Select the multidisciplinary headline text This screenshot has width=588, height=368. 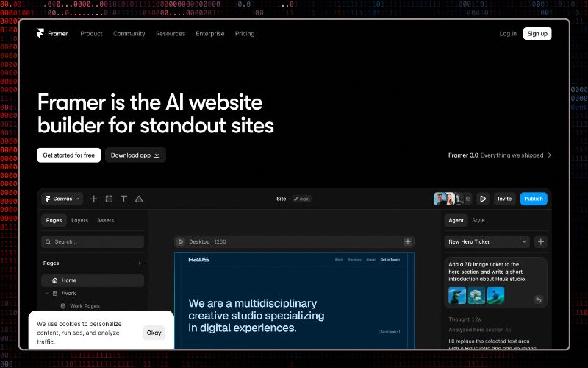coord(256,316)
